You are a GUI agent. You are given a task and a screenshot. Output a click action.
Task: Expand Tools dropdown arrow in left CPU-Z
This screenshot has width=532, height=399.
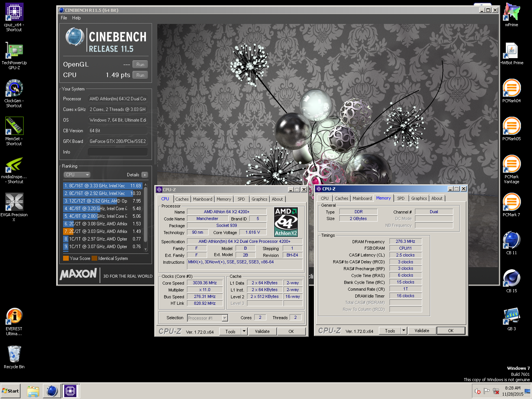(244, 331)
